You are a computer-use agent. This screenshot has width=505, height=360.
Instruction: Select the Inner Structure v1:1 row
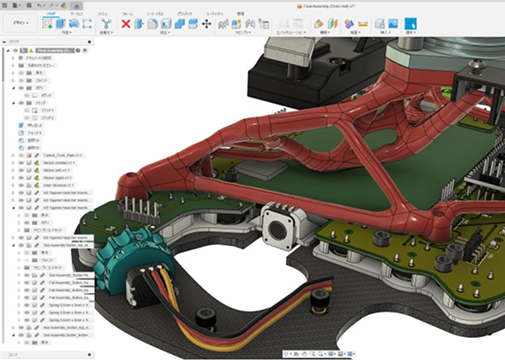coord(55,185)
